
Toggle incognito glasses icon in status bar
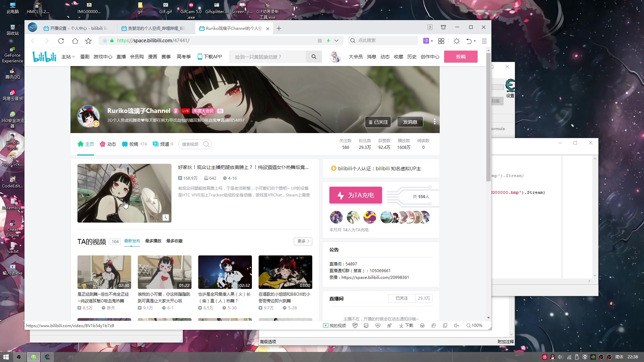point(422,325)
